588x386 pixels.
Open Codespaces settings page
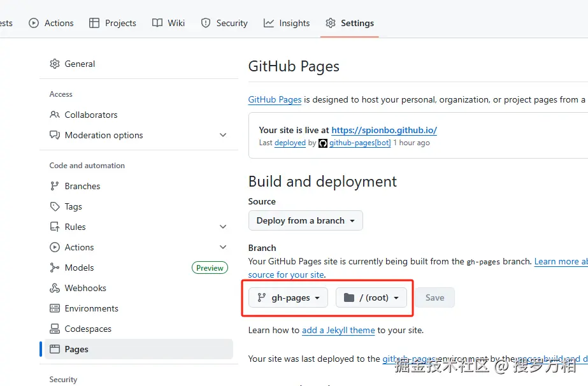(x=139, y=329)
